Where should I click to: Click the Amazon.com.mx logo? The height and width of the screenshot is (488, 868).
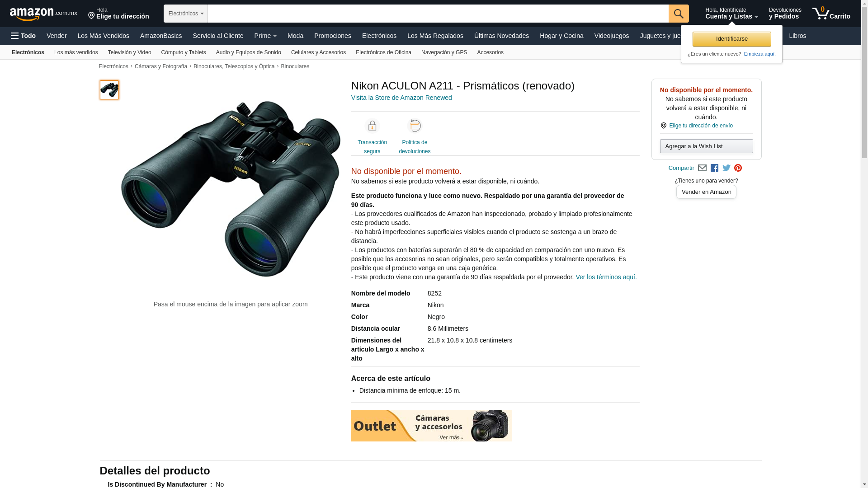[43, 14]
